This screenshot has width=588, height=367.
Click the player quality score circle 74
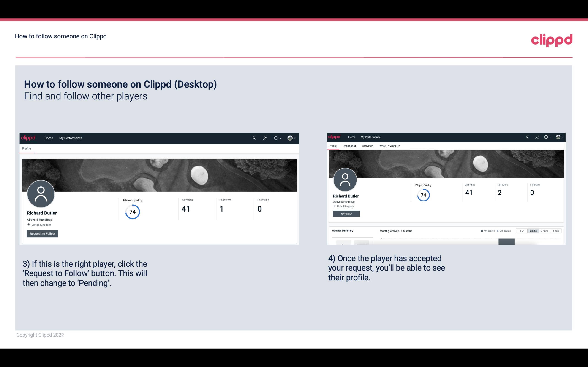tap(132, 212)
